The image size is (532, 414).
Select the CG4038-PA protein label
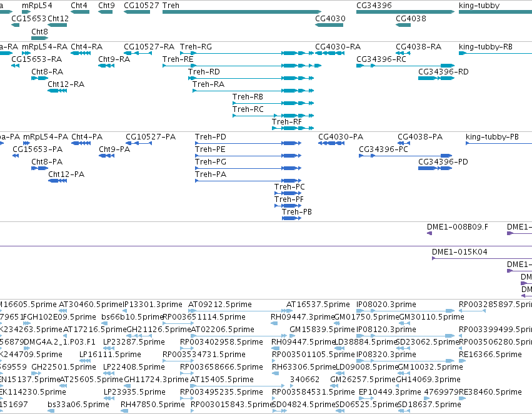click(x=420, y=137)
